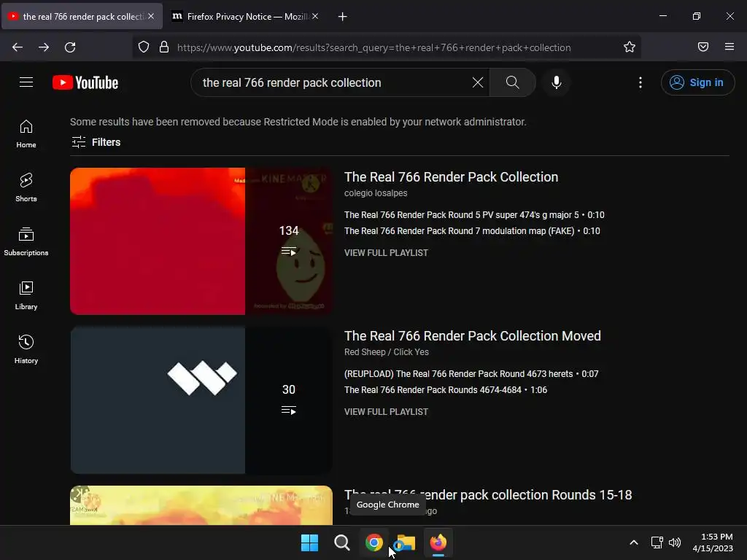Open tracking protection shield icon
The image size is (747, 560).
pyautogui.click(x=144, y=47)
